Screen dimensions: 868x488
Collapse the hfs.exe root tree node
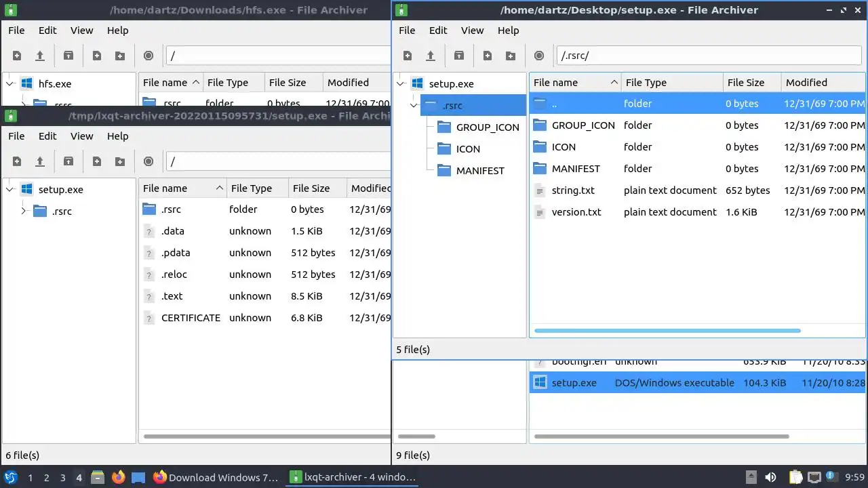10,84
